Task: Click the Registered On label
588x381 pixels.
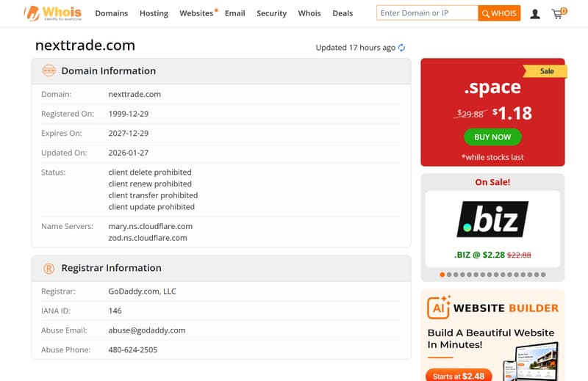Action: 68,114
